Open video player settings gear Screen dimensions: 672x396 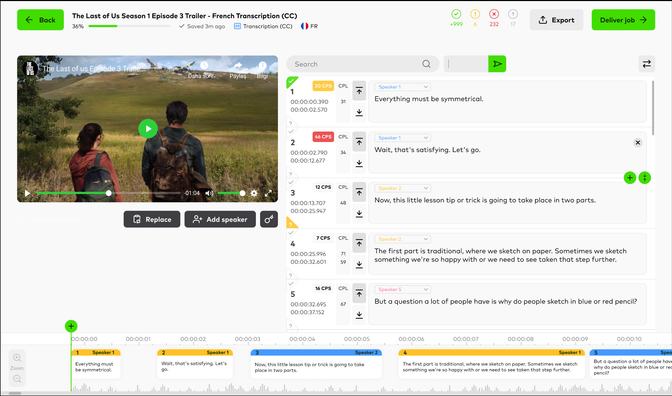pyautogui.click(x=254, y=193)
